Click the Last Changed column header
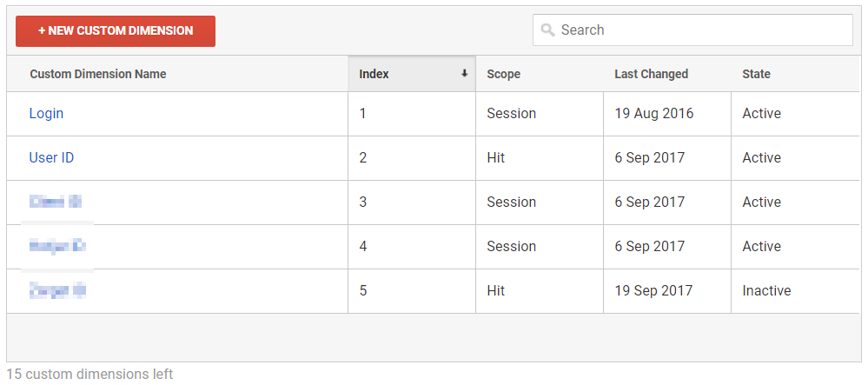868x385 pixels. (651, 74)
